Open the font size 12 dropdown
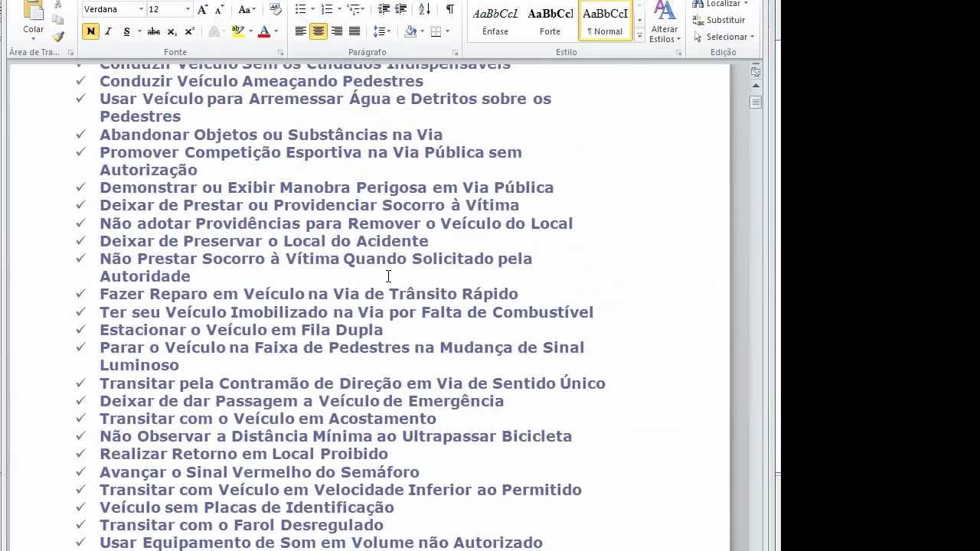 tap(188, 9)
